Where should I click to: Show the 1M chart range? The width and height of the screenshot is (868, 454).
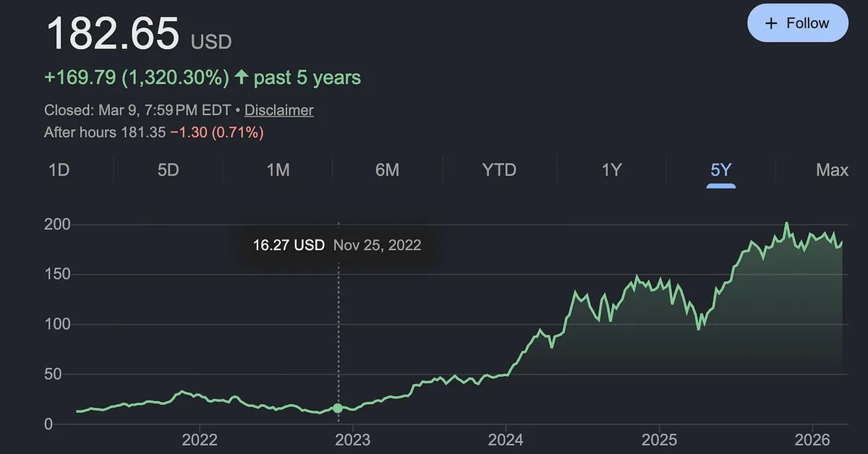click(278, 170)
